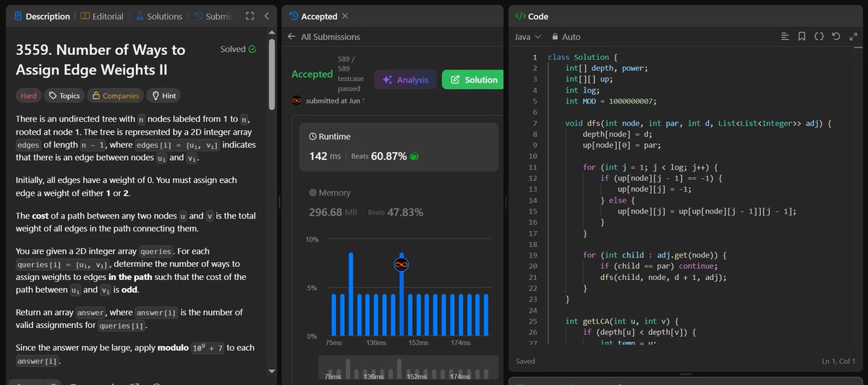
Task: Open the locked Companies tag
Action: point(114,96)
